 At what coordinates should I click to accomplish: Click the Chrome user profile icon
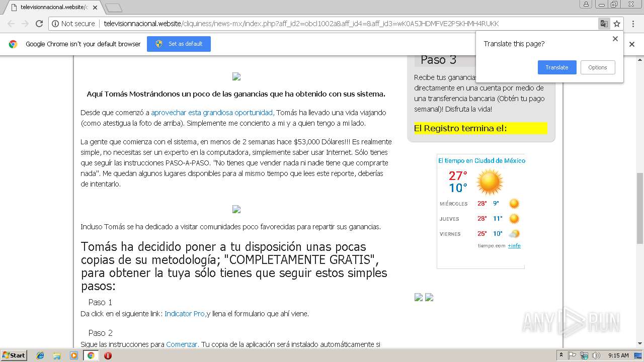coord(586,4)
